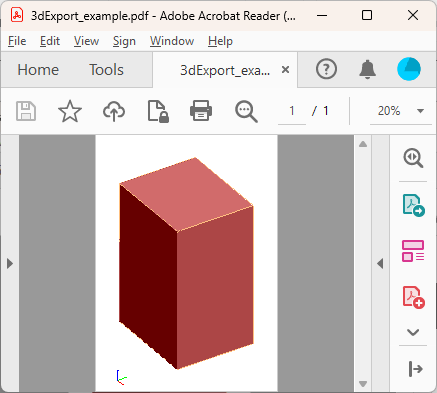Open the Search & Enhance scans tool
This screenshot has width=437, height=393.
pyautogui.click(x=413, y=158)
